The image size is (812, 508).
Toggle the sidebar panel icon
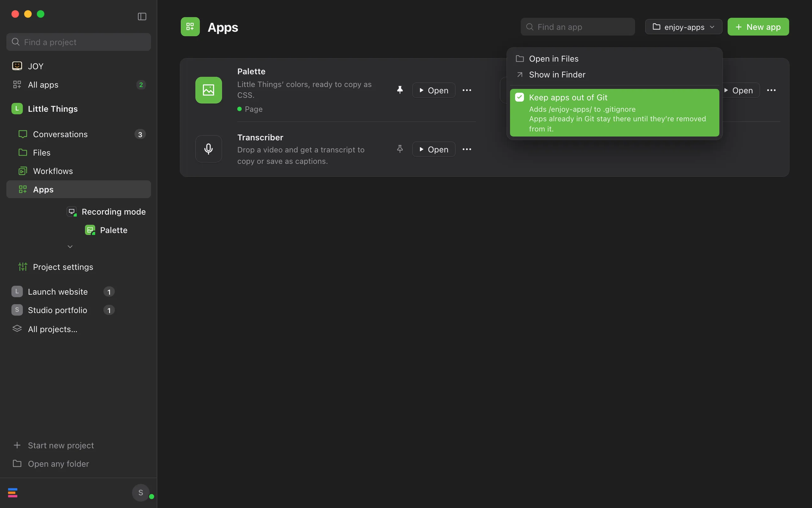tap(142, 17)
